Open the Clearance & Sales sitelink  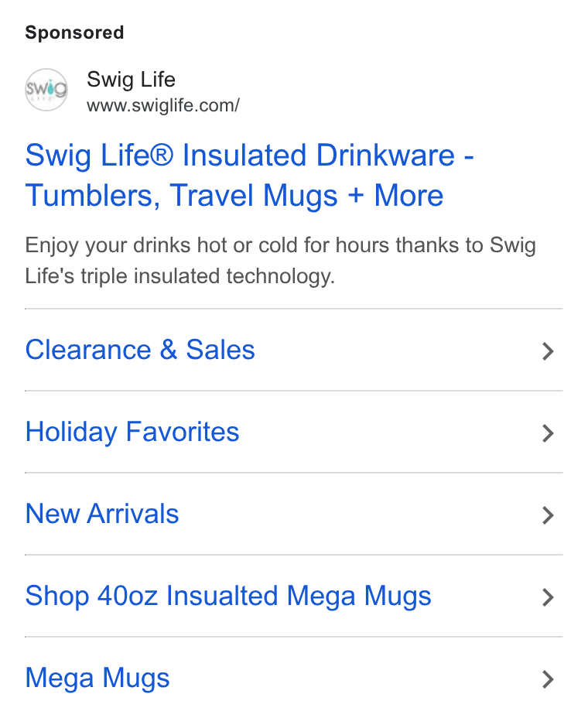[140, 350]
